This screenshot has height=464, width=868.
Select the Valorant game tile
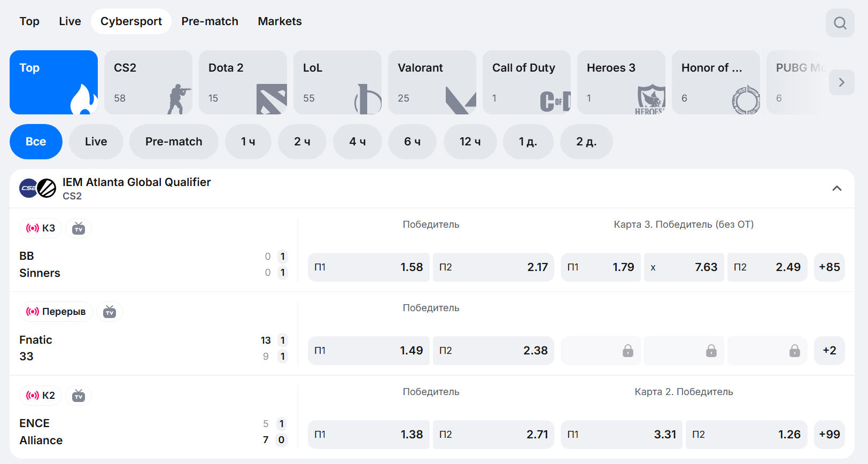(x=432, y=82)
